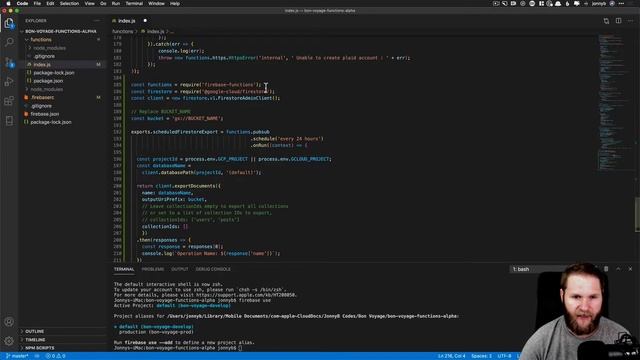Open the Explorer view in activity bar

(9, 24)
